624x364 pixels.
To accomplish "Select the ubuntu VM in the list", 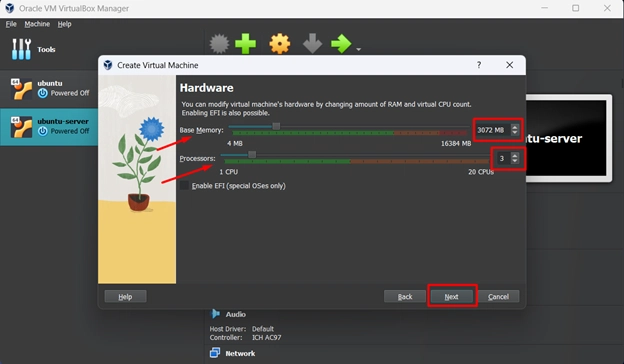I will point(49,88).
